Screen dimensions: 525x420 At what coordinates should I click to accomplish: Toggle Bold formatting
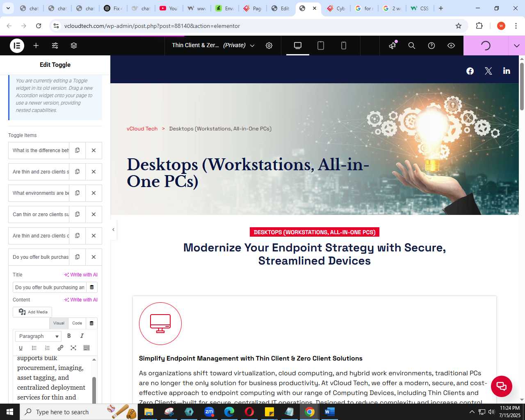click(69, 336)
